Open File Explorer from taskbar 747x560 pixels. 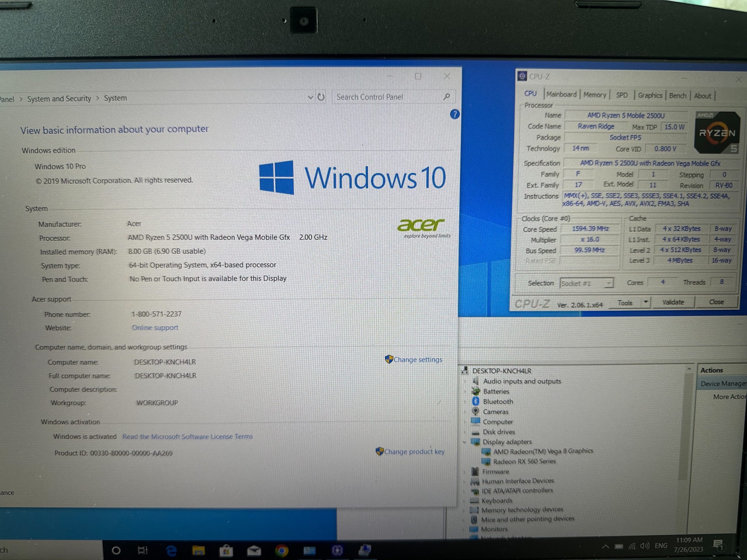click(199, 551)
